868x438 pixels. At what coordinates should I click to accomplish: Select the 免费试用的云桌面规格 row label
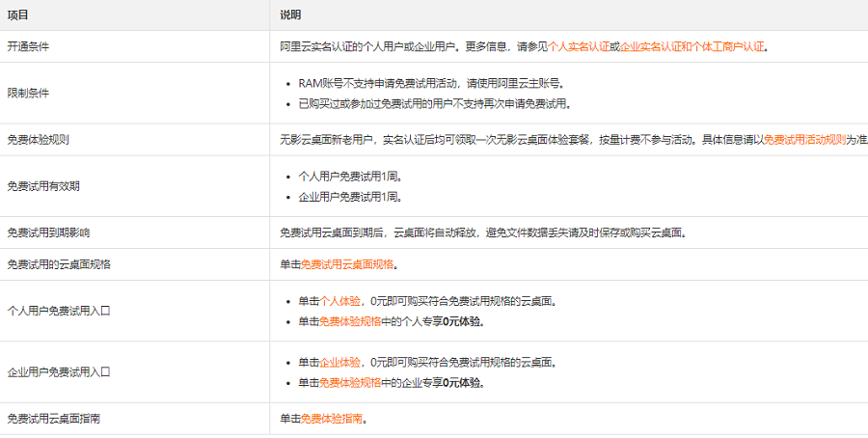(59, 264)
